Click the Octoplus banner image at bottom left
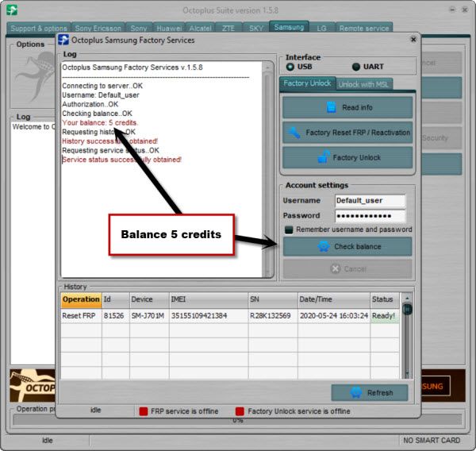Screen dimensions: 476x451 point(33,386)
